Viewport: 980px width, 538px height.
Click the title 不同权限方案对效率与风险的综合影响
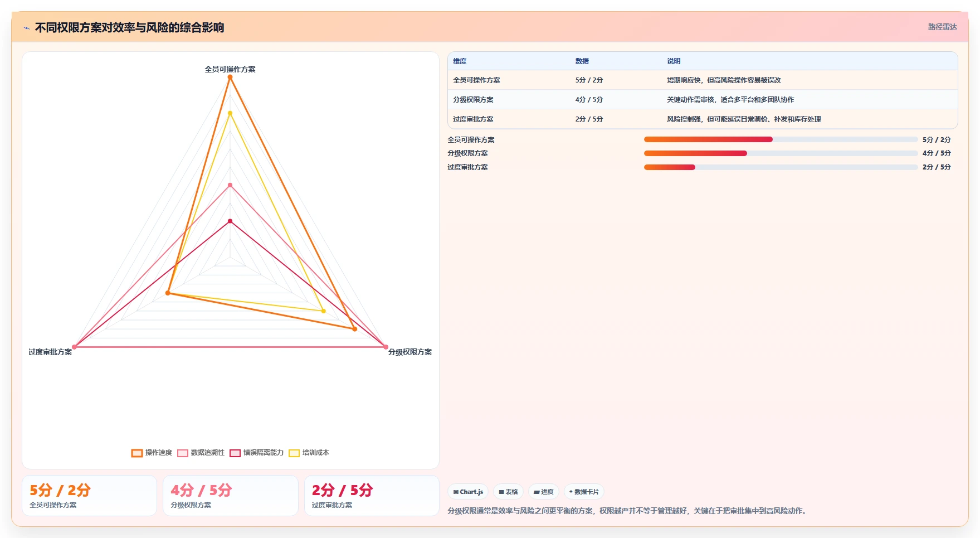click(129, 27)
